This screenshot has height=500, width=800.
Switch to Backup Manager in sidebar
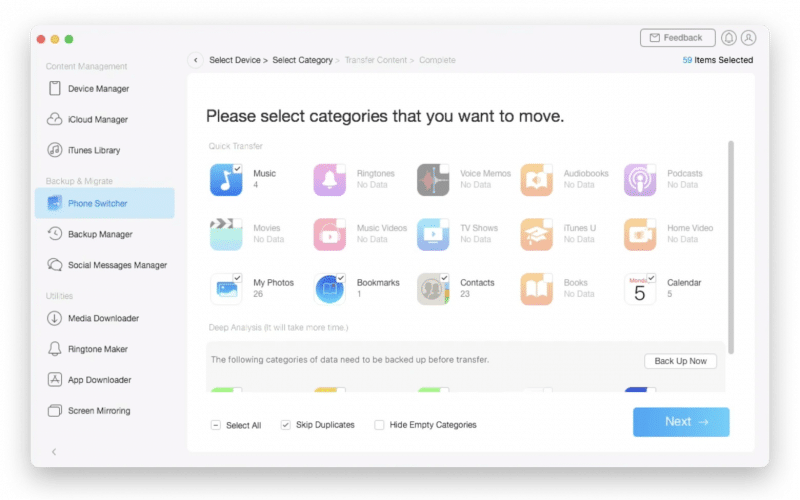coord(100,234)
